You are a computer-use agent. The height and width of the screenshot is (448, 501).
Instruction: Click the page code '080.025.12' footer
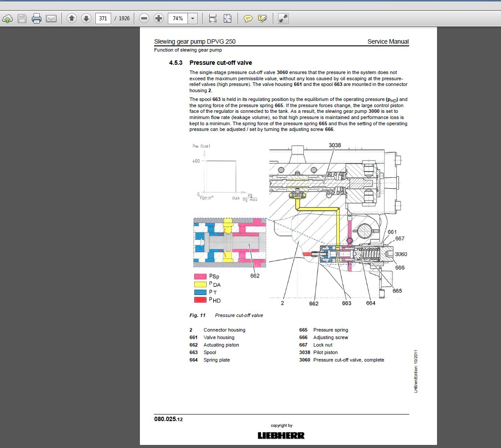(168, 419)
